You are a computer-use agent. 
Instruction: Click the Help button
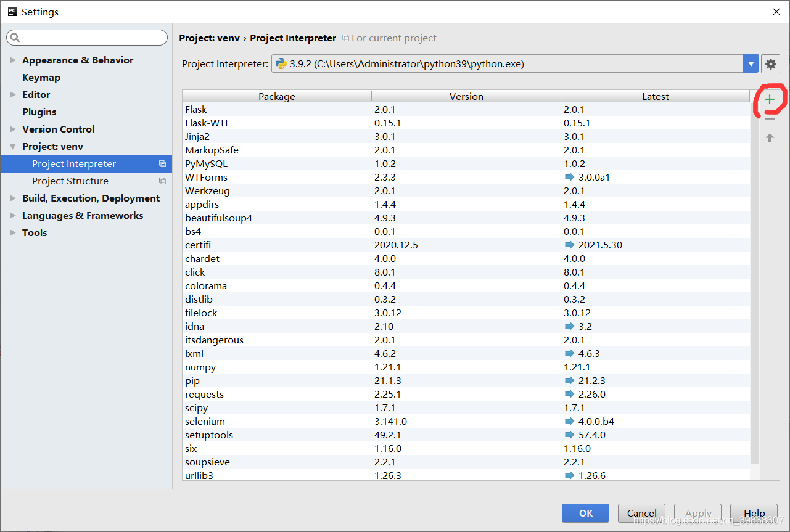pyautogui.click(x=754, y=513)
